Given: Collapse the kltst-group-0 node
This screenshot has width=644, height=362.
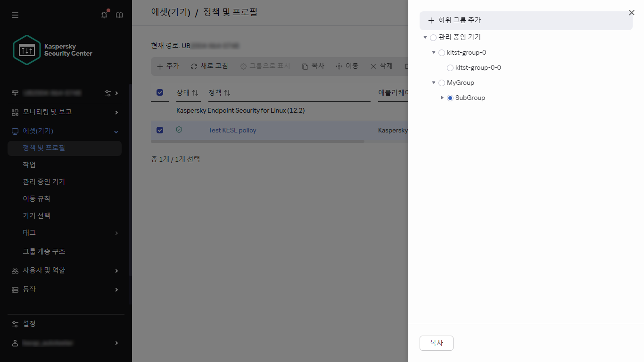Looking at the screenshot, I should pyautogui.click(x=434, y=52).
